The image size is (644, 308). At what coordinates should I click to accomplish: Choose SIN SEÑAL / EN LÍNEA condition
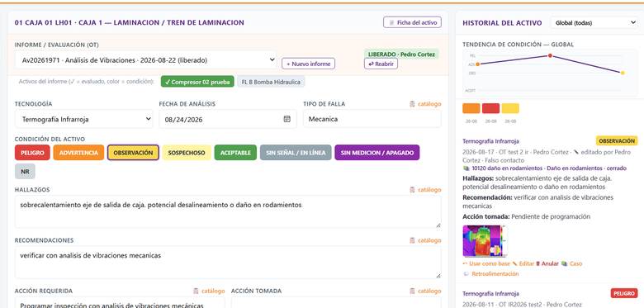[x=296, y=153]
